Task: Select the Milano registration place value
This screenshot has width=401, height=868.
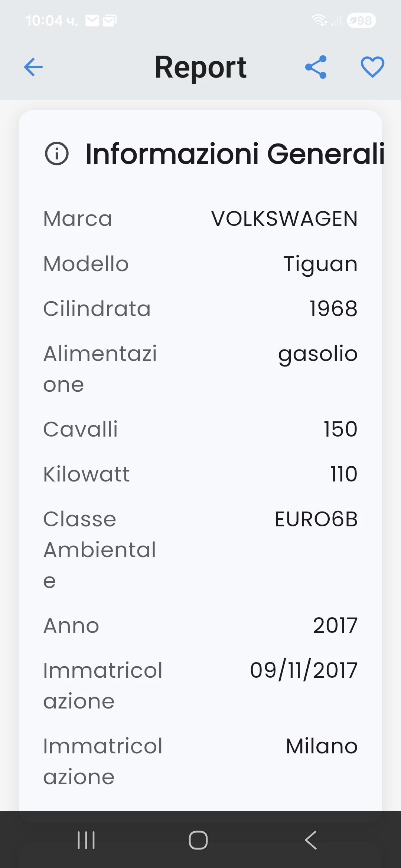Action: coord(322,746)
